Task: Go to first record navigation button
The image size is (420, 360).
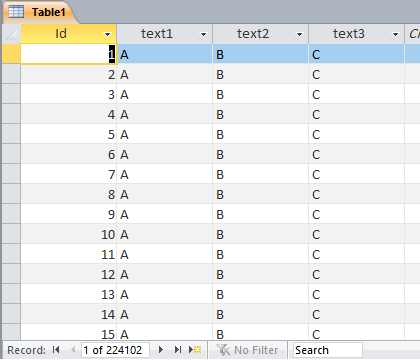Action: click(56, 350)
